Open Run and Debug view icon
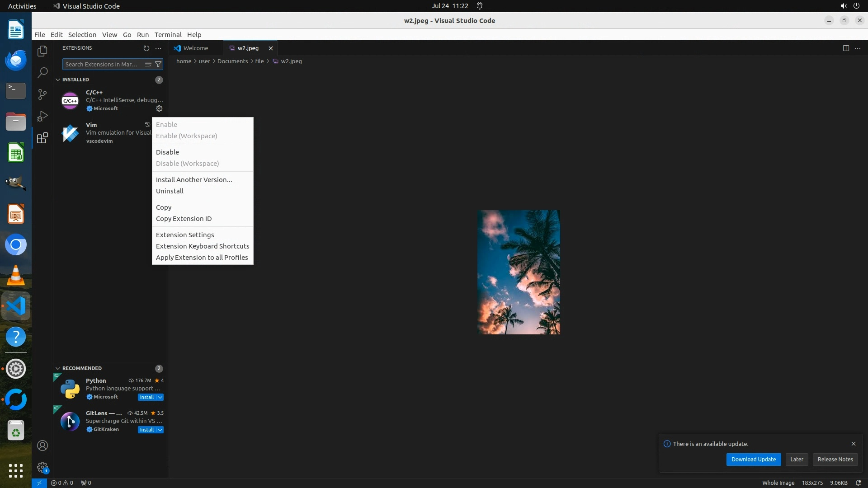This screenshot has height=488, width=868. [x=42, y=116]
